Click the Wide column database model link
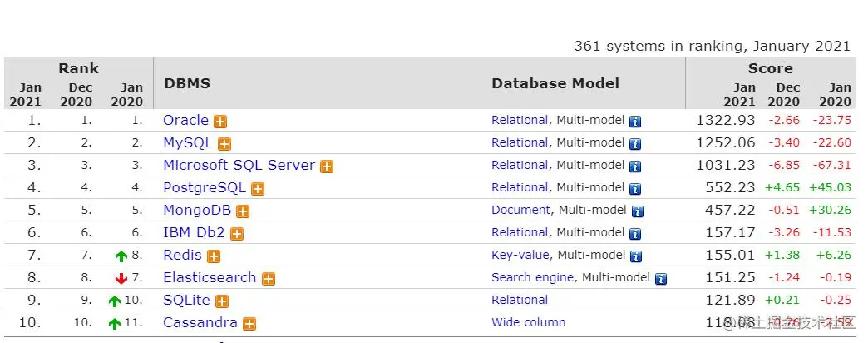This screenshot has width=868, height=343. [x=528, y=322]
